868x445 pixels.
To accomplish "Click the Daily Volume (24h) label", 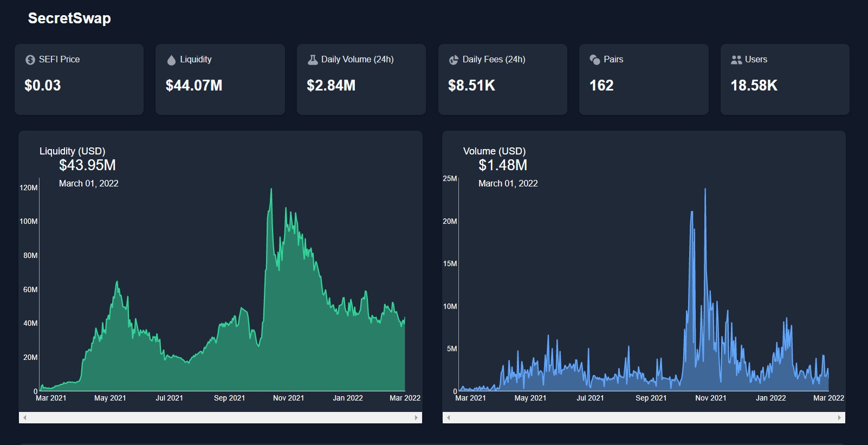I will coord(358,60).
